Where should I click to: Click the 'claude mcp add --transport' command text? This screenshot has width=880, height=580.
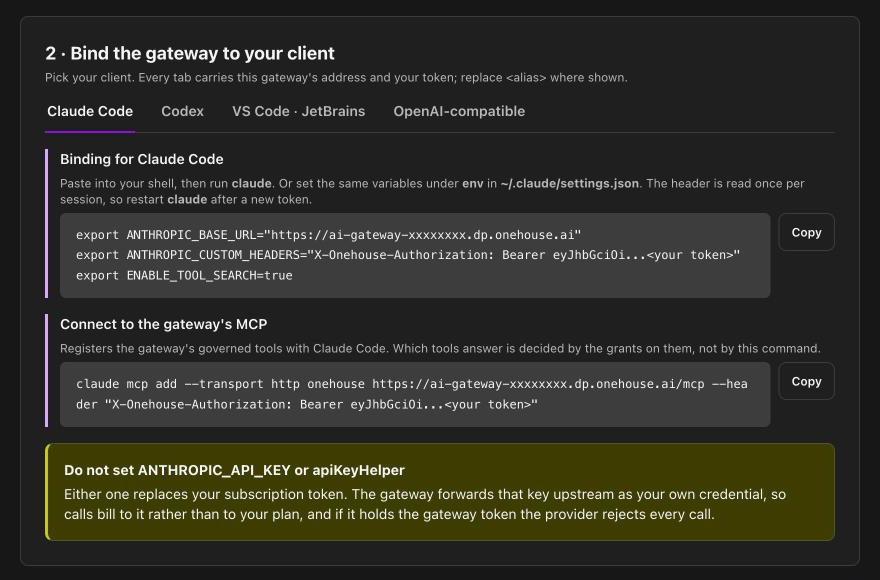click(x=412, y=394)
